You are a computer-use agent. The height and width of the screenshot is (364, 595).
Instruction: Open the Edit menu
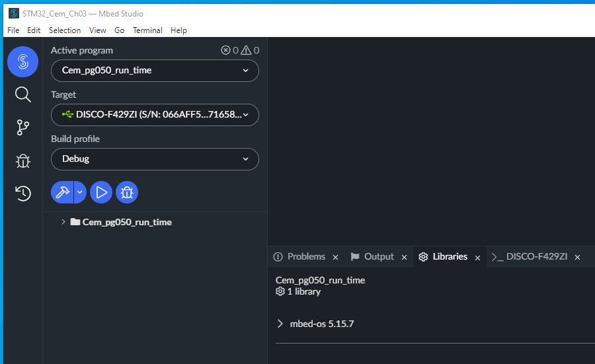34,30
